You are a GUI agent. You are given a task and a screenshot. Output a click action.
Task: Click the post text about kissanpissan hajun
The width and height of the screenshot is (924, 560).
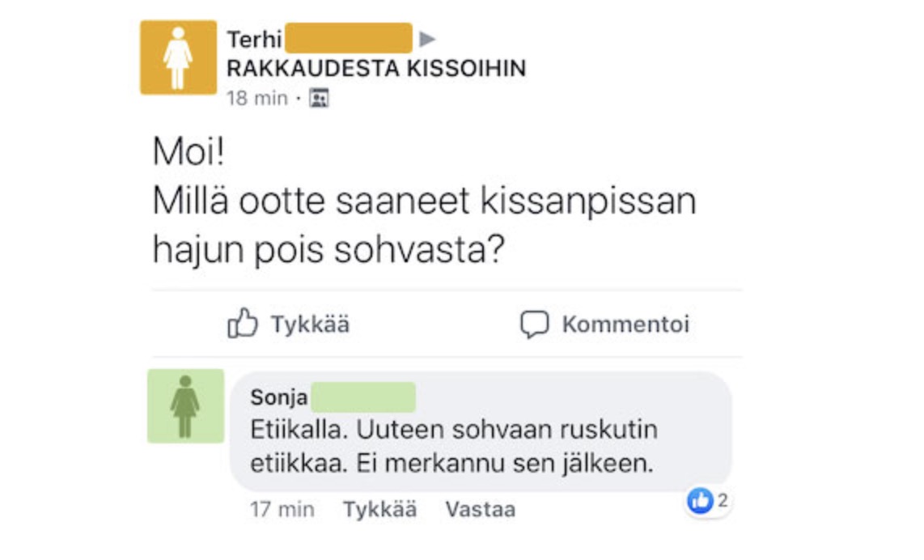pyautogui.click(x=423, y=227)
